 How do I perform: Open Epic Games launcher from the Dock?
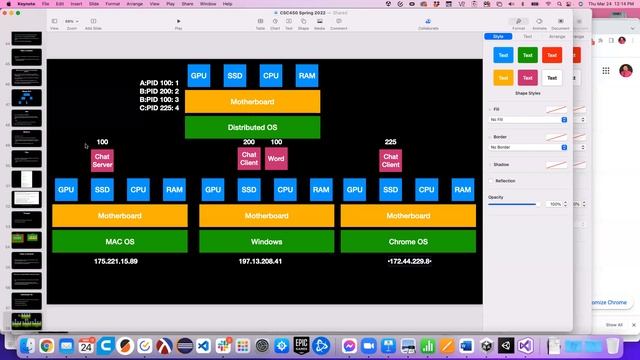302,346
